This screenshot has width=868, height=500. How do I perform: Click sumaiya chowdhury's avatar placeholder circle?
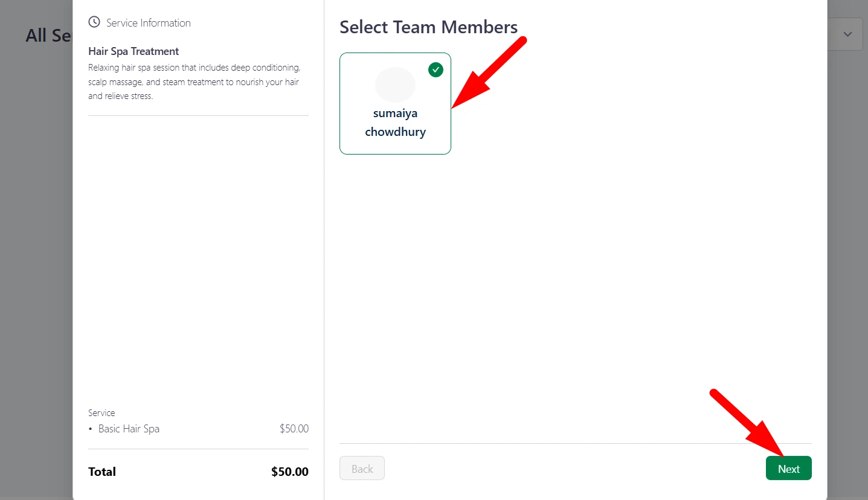395,85
